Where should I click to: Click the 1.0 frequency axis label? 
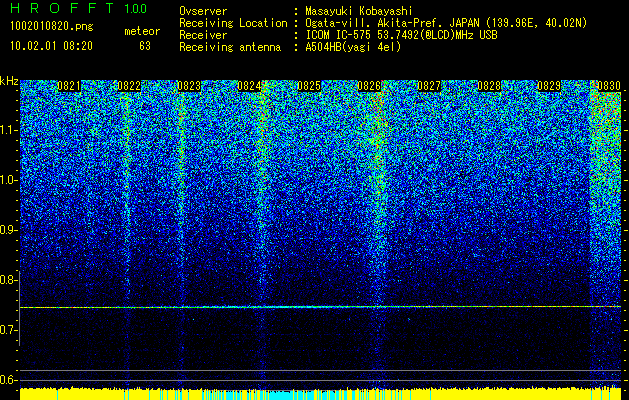[x=8, y=180]
